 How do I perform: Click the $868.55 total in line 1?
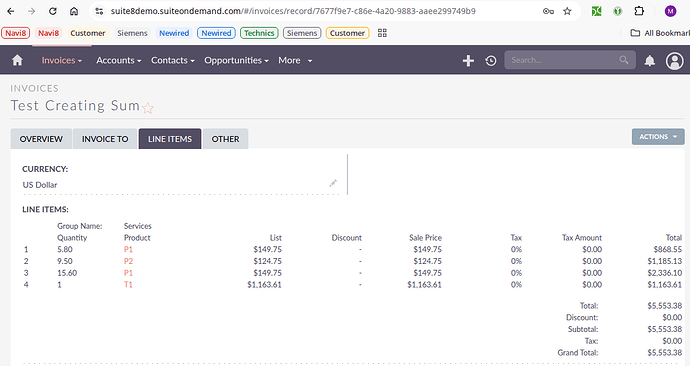click(x=668, y=249)
